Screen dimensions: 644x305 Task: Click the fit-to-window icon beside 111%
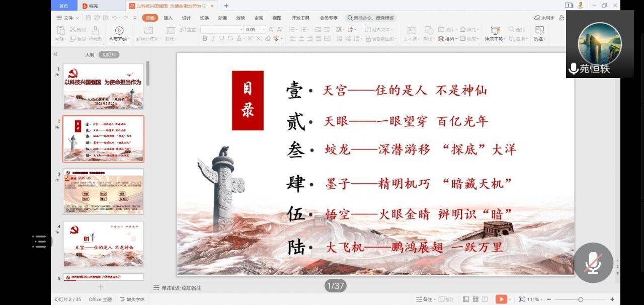pyautogui.click(x=521, y=299)
